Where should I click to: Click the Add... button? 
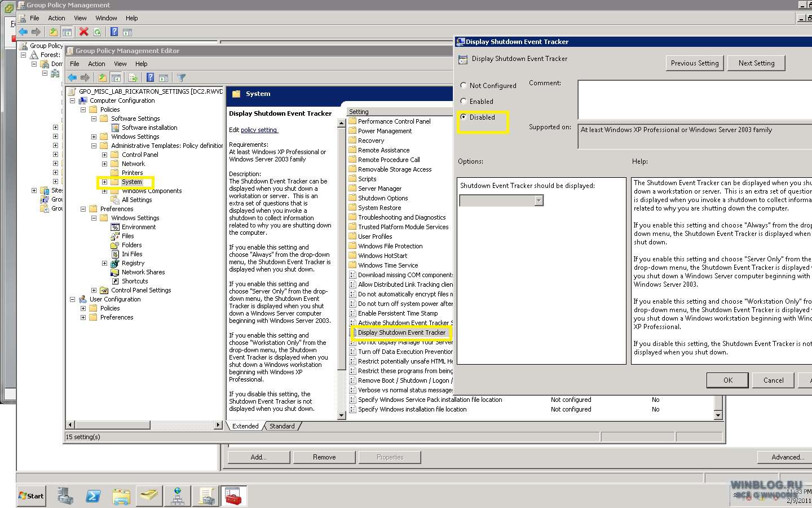258,457
